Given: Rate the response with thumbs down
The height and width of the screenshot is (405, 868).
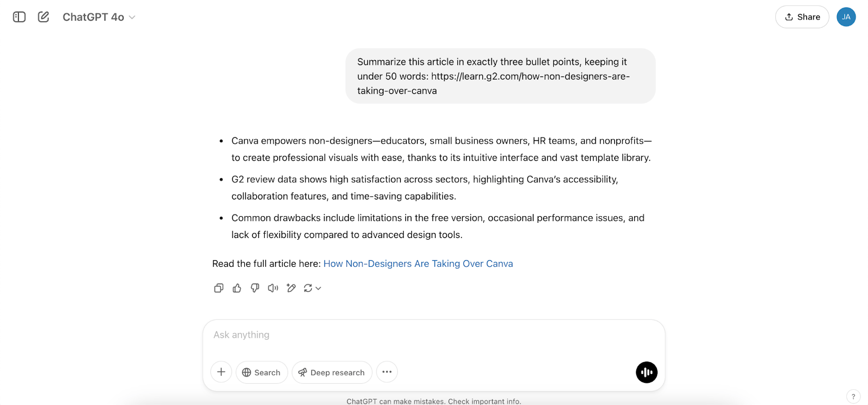Looking at the screenshot, I should coord(254,288).
